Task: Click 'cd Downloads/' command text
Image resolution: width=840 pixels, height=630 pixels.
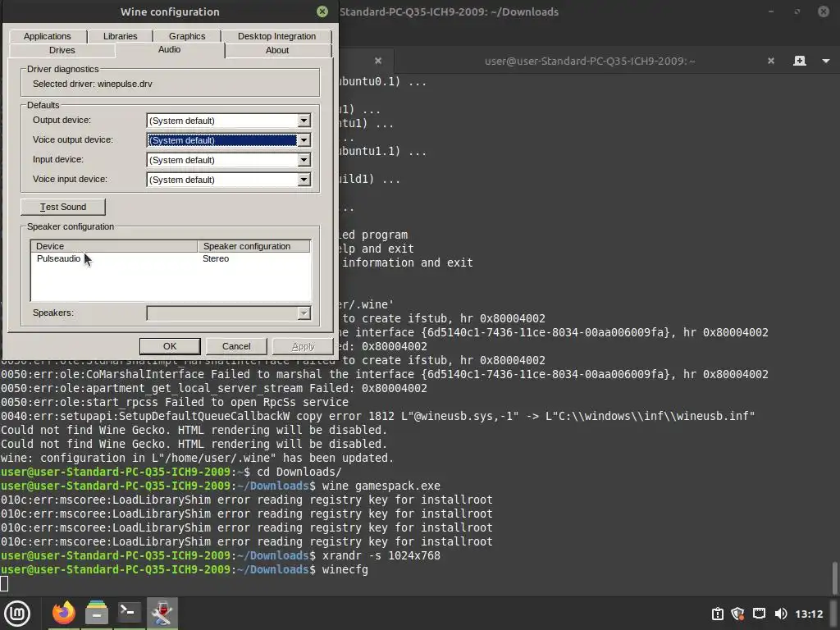Action: click(x=299, y=472)
